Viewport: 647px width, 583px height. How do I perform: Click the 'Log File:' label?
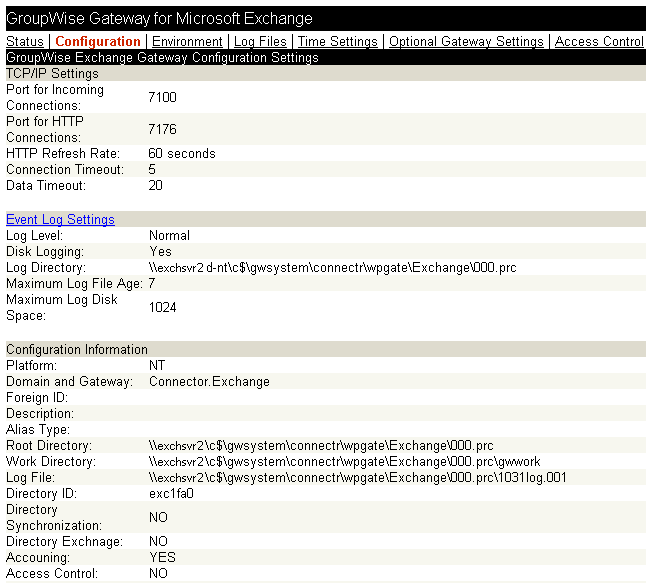point(31,478)
